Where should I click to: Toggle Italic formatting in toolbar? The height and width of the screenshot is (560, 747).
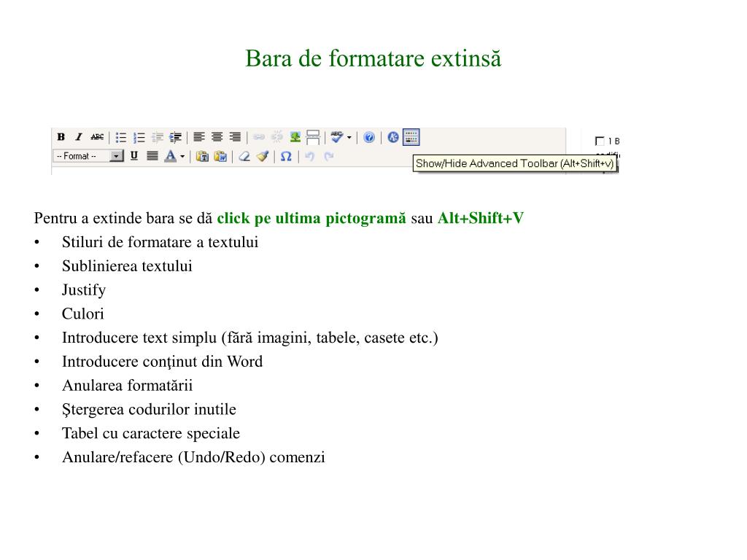(x=79, y=137)
